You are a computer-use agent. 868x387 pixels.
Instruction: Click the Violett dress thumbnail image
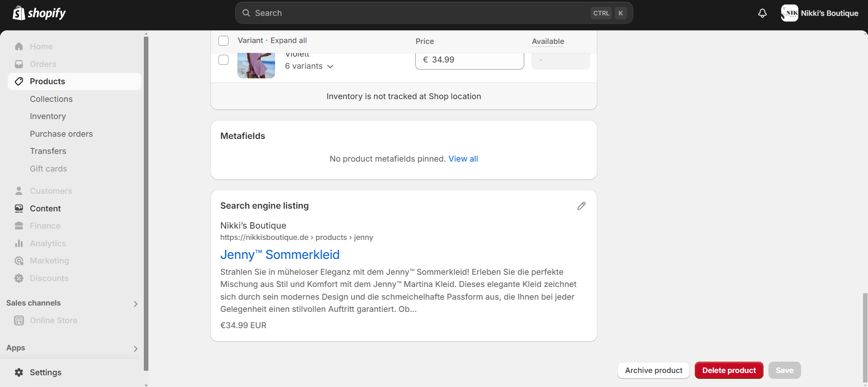pyautogui.click(x=256, y=66)
